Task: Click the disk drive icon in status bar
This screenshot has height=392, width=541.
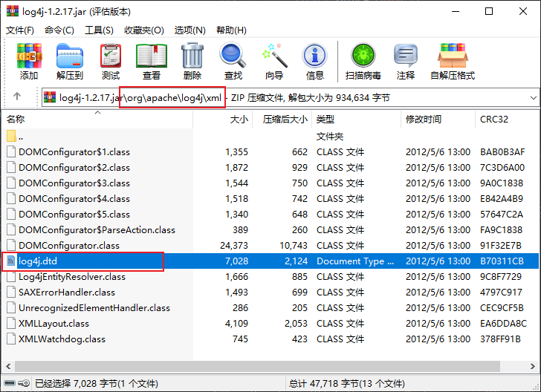Action: point(10,383)
